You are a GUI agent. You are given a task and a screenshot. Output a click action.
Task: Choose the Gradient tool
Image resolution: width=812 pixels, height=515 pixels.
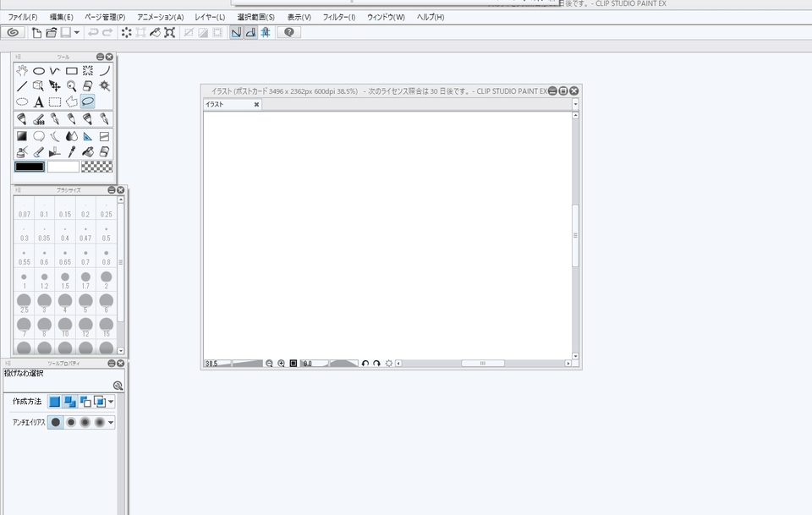point(22,136)
